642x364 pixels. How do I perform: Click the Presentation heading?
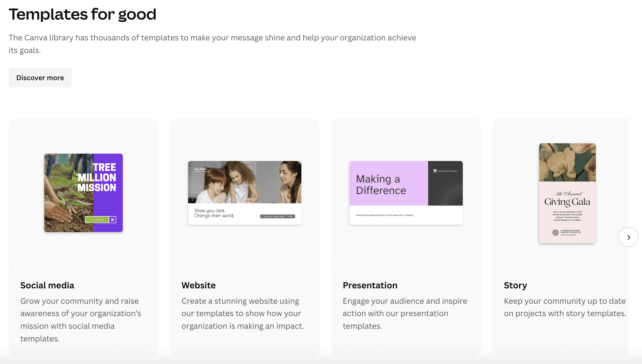click(370, 285)
